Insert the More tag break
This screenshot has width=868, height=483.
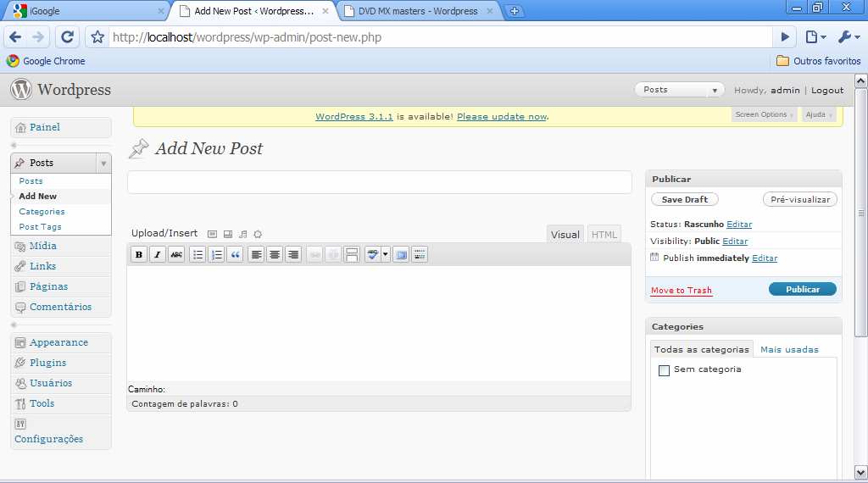click(x=352, y=254)
